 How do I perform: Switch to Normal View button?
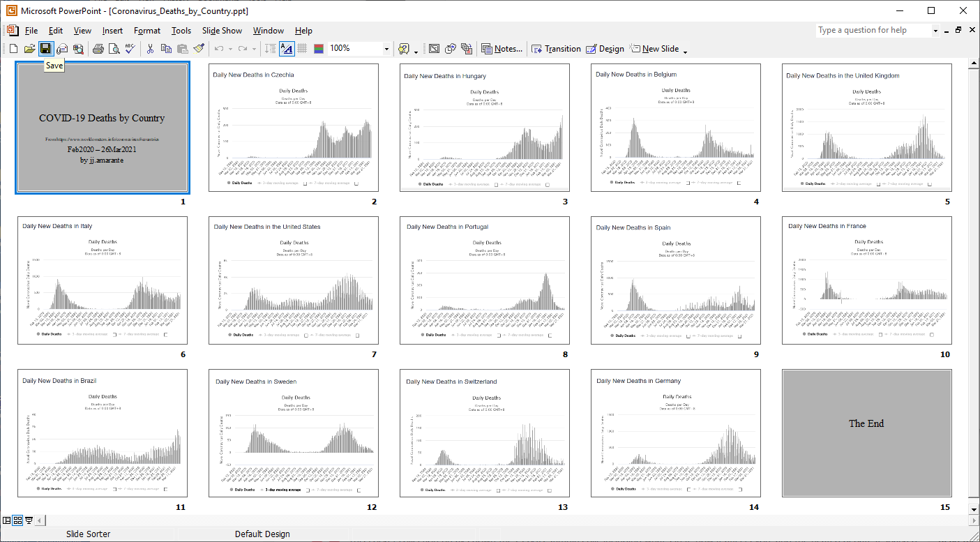[x=7, y=520]
